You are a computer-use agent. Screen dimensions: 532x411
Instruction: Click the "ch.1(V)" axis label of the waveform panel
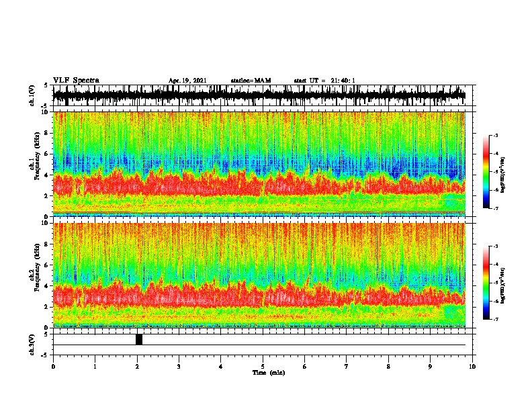pos(32,95)
